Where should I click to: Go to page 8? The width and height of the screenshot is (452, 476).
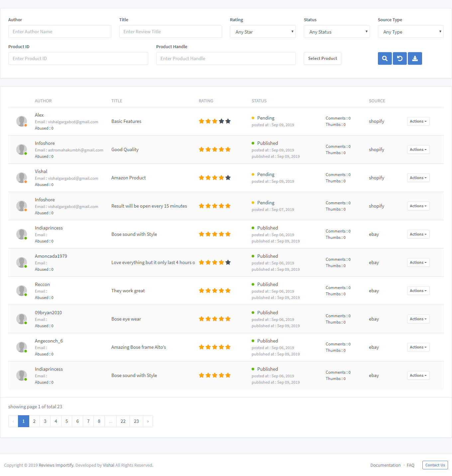tap(99, 421)
